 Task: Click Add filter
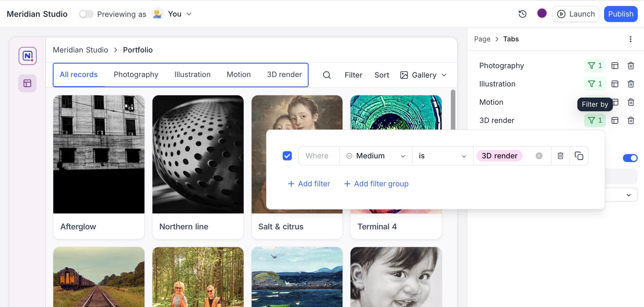309,184
